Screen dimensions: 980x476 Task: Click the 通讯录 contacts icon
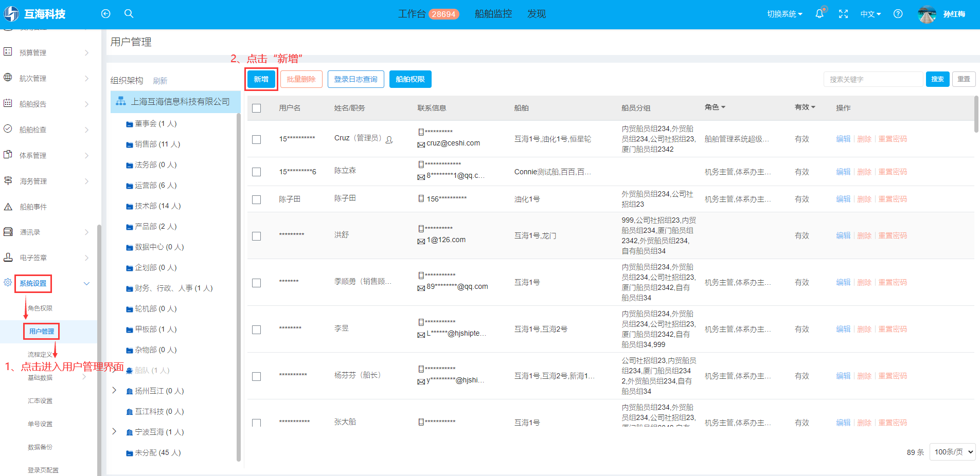pos(8,232)
